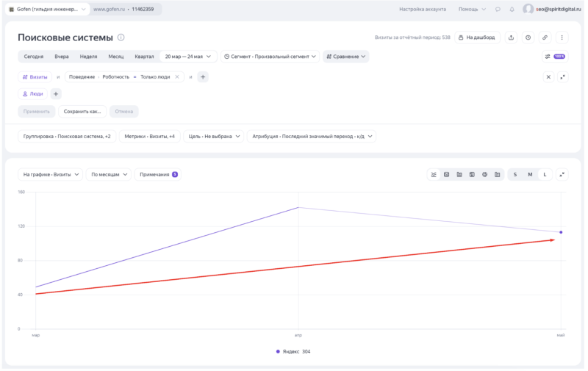This screenshot has width=588, height=371.
Task: Select the bar chart view icon
Action: coord(459,175)
